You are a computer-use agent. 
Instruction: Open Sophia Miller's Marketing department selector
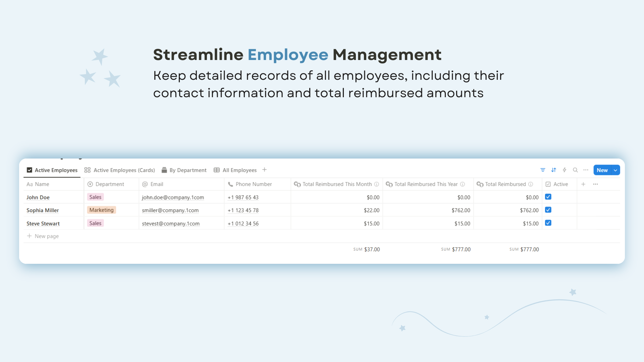point(102,210)
